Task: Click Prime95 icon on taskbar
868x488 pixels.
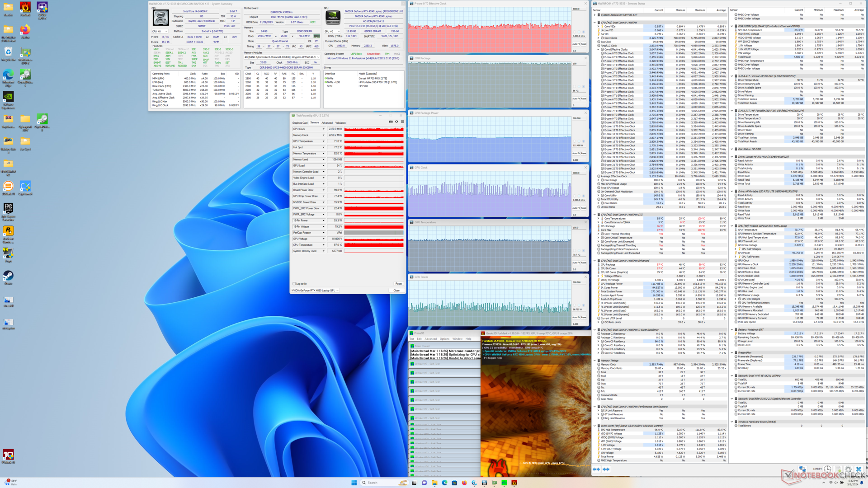Action: 504,483
